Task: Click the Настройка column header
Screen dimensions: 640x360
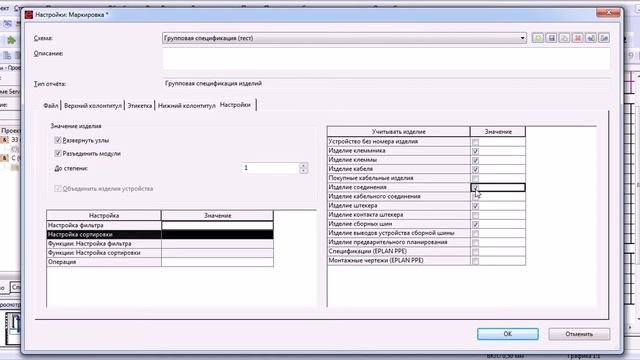Action: point(104,216)
